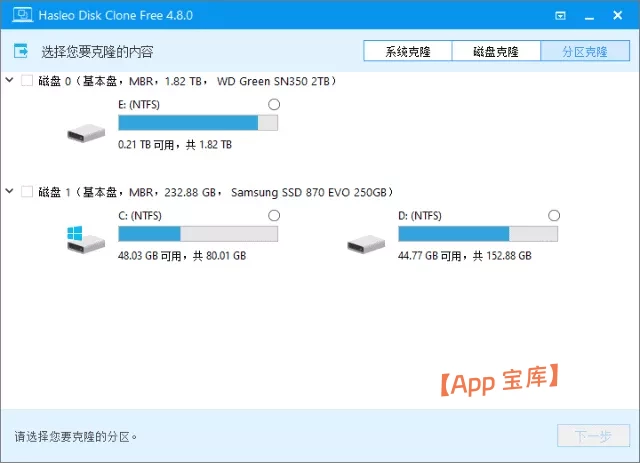Image resolution: width=640 pixels, height=463 pixels.
Task: Select the D: (NTFS) partition radio button
Action: [554, 216]
